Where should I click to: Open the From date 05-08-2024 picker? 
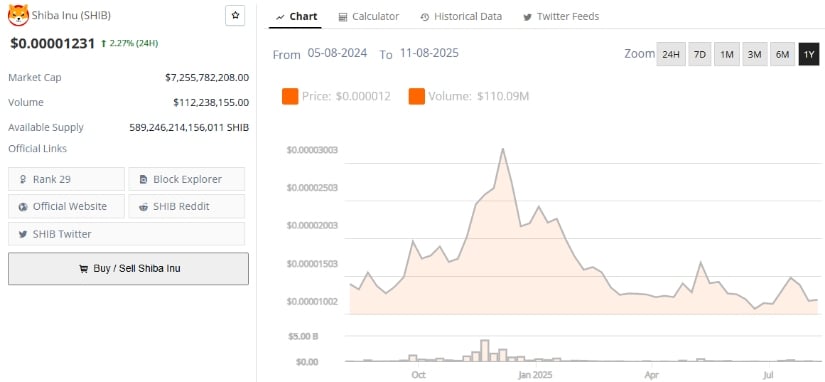(337, 53)
